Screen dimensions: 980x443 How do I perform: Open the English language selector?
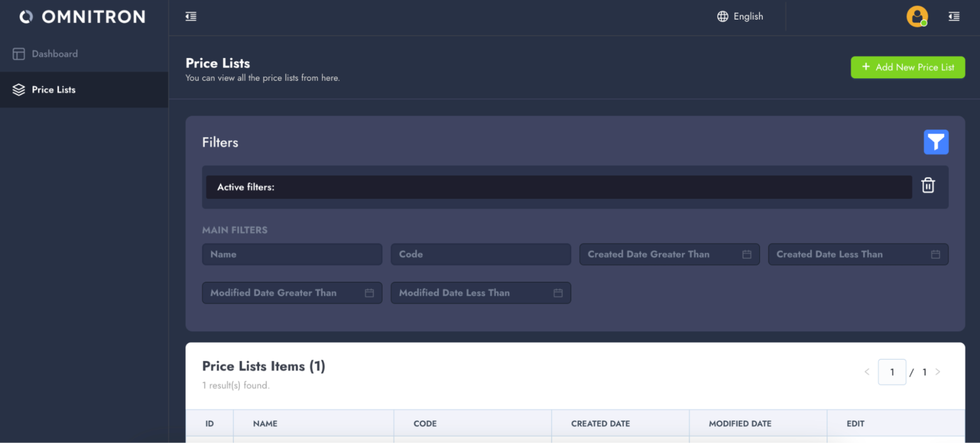[x=740, y=17]
